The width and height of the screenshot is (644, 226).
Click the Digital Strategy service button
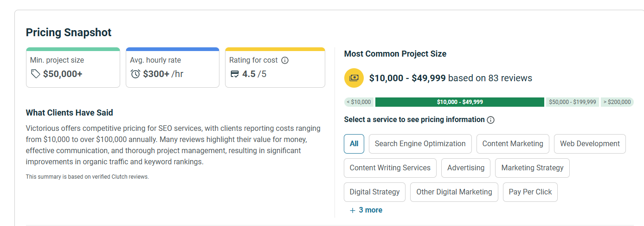(x=374, y=192)
